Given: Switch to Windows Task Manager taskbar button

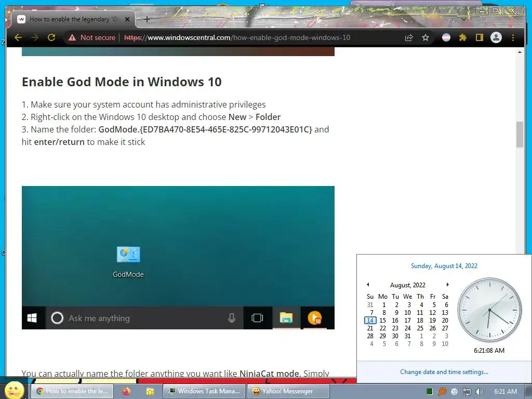Looking at the screenshot, I should 204,391.
